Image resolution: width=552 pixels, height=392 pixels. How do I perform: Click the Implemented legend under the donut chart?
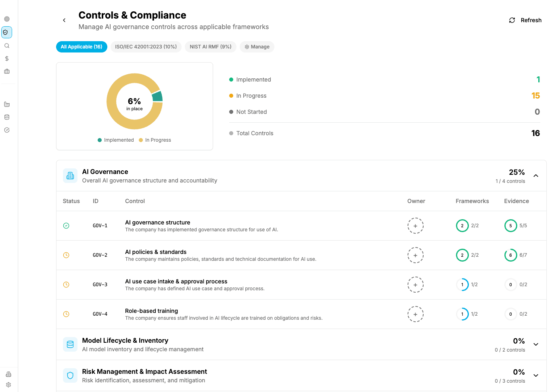(x=116, y=140)
